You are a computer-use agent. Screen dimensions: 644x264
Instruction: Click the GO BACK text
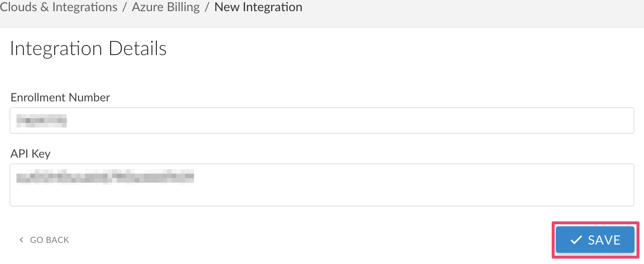50,240
